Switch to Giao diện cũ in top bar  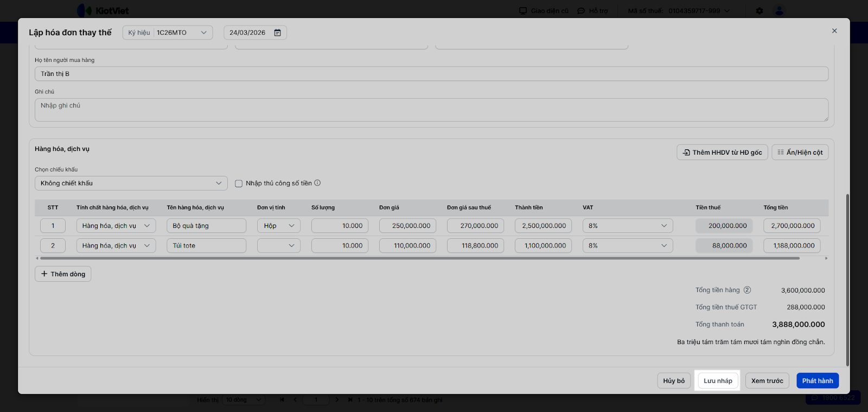544,11
